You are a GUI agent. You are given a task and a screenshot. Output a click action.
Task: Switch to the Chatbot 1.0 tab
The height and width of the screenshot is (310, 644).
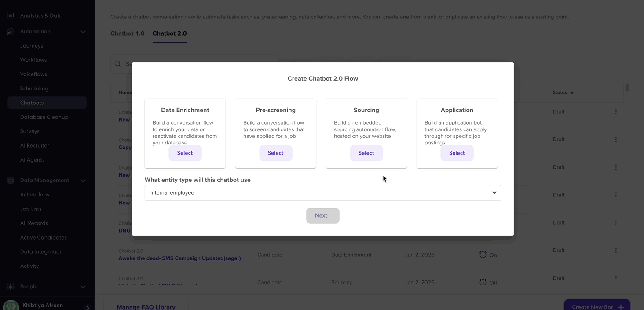pos(128,33)
